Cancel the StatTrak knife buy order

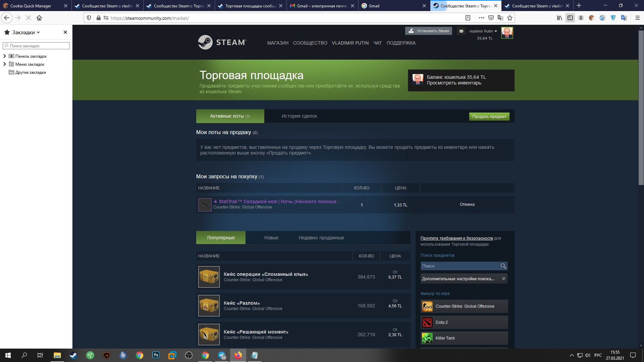[467, 204]
